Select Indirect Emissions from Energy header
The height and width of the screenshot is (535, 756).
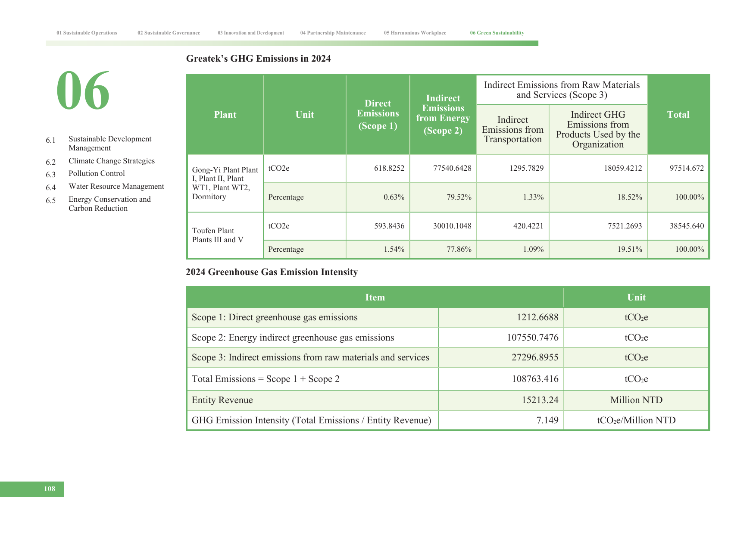pos(443,115)
